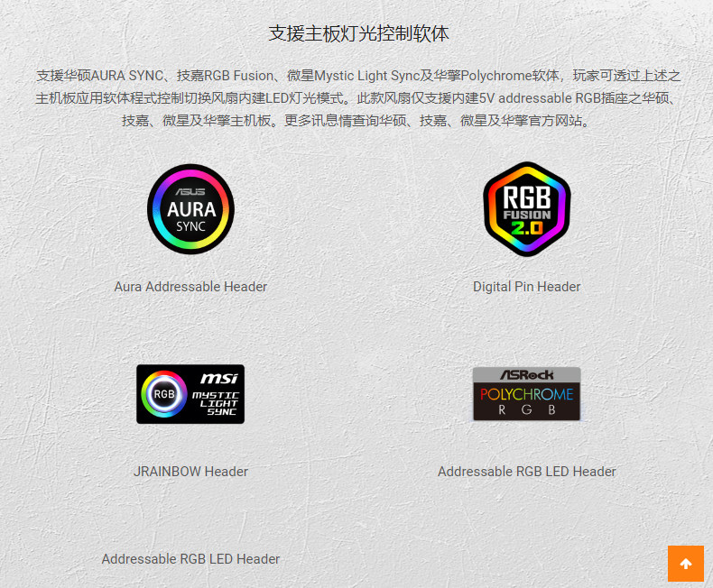Viewport: 713px width, 588px height.
Task: Click the ASRock Polychrome RGB logo
Action: (x=526, y=394)
